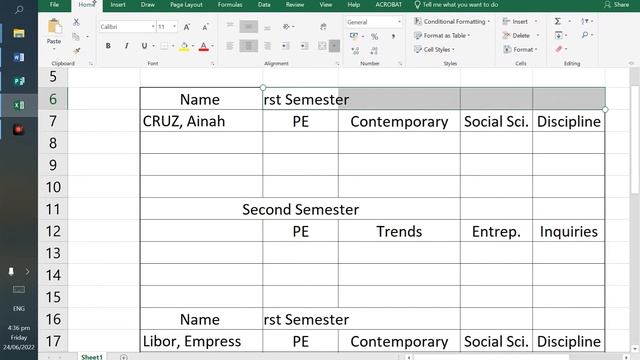Open Publisher from the taskbar
640x360 pixels.
19,81
